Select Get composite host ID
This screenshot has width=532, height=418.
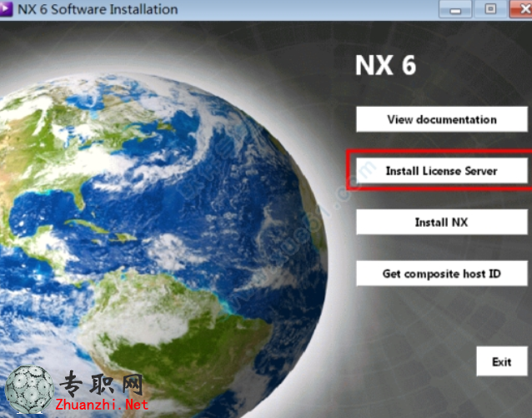[442, 274]
